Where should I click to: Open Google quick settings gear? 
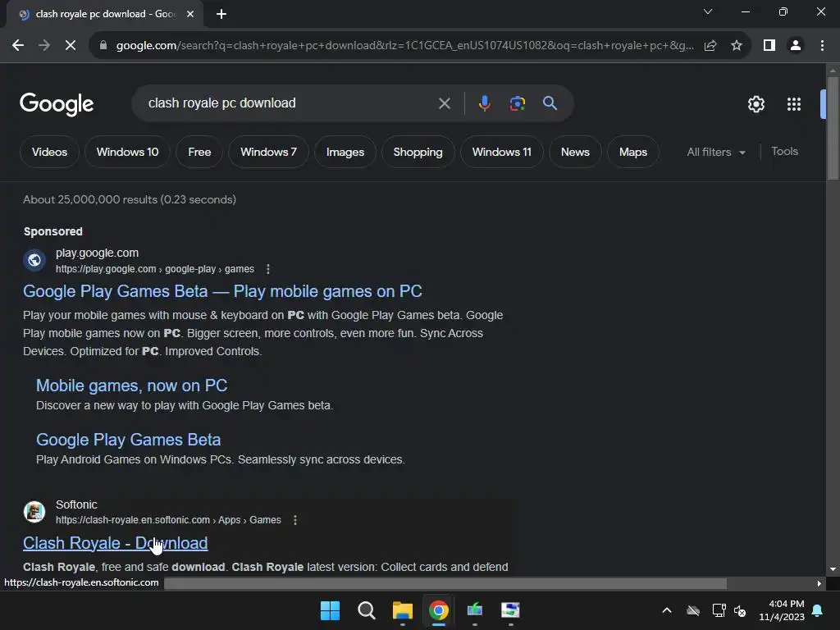pyautogui.click(x=756, y=104)
